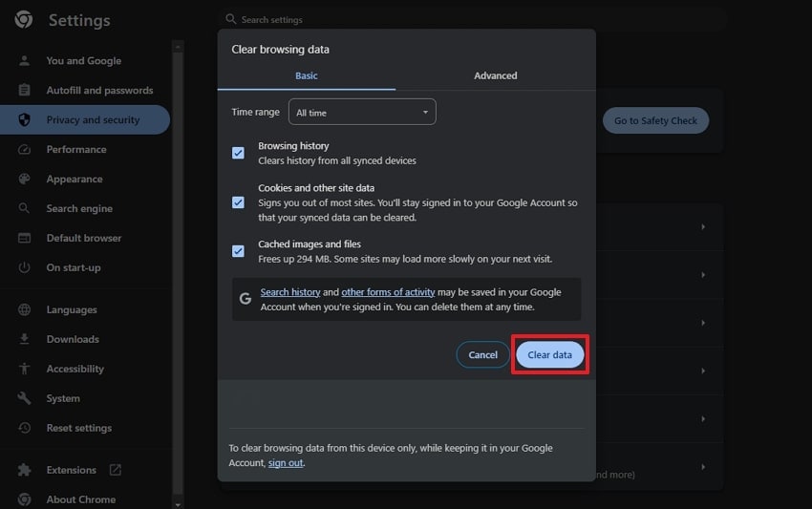The height and width of the screenshot is (509, 812).
Task: Open You and Google settings section
Action: click(85, 60)
